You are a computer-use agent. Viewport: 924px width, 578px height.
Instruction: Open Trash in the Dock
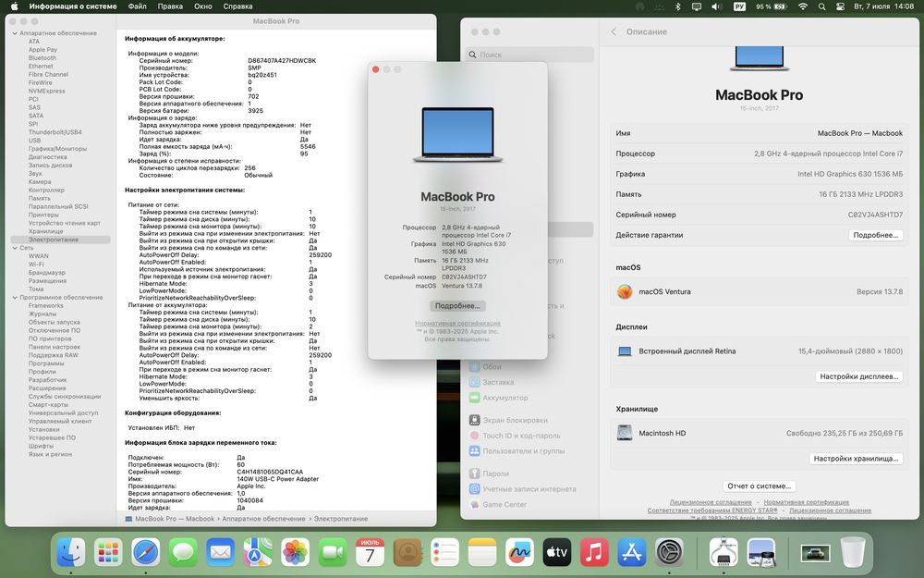[853, 552]
